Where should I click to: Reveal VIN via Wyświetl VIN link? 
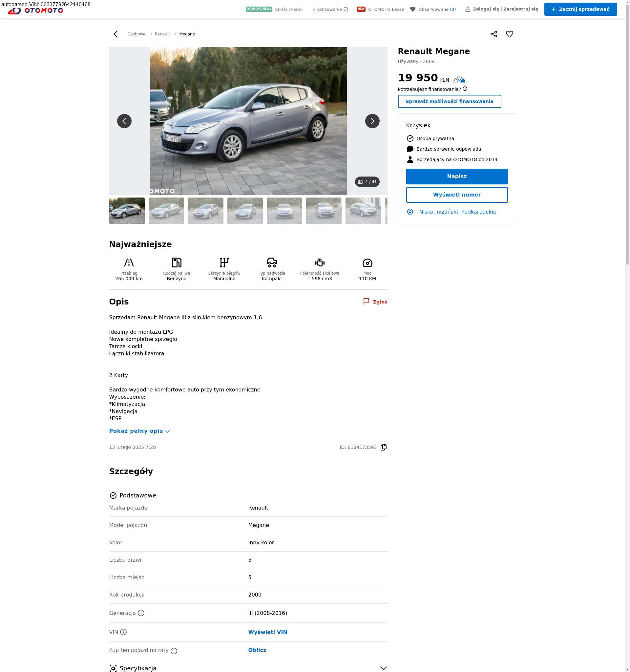(x=267, y=632)
